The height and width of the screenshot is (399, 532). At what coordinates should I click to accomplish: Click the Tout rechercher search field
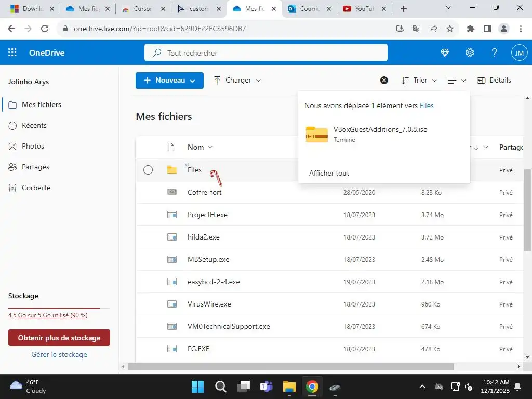click(x=266, y=52)
